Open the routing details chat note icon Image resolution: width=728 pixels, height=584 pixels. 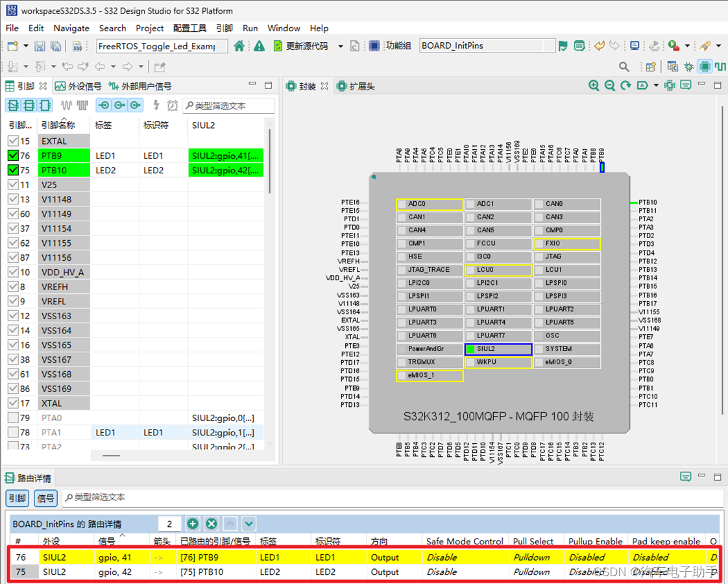(685, 477)
